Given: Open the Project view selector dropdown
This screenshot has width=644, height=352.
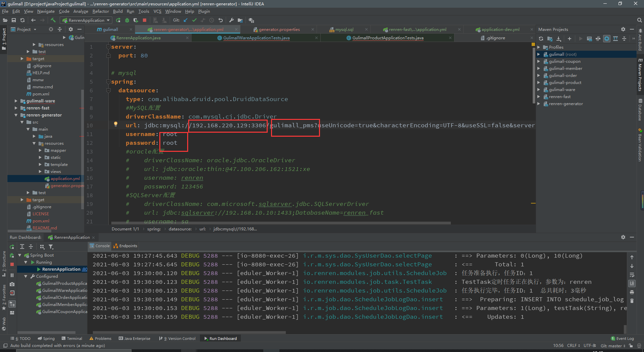Looking at the screenshot, I should point(23,29).
